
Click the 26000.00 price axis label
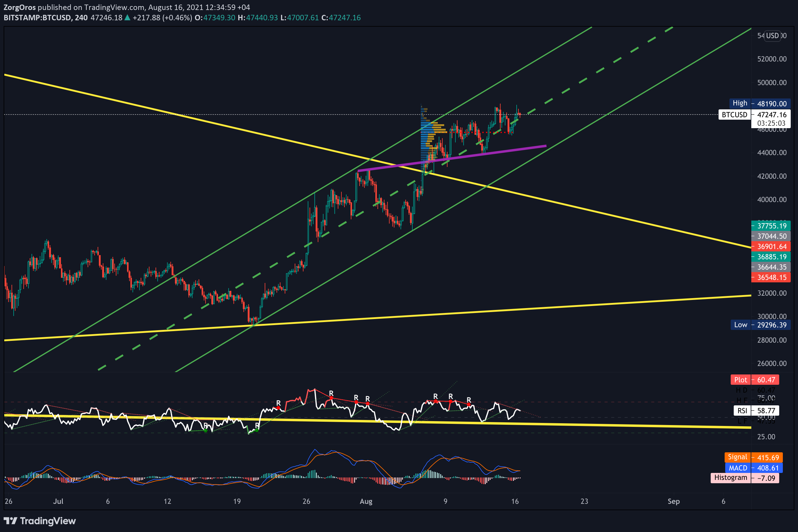[x=772, y=363]
